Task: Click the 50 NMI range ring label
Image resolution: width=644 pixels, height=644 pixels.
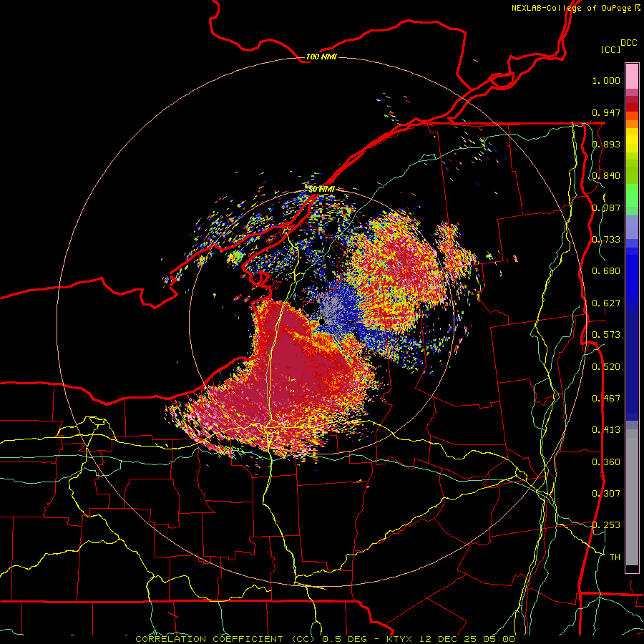Action: pyautogui.click(x=321, y=190)
